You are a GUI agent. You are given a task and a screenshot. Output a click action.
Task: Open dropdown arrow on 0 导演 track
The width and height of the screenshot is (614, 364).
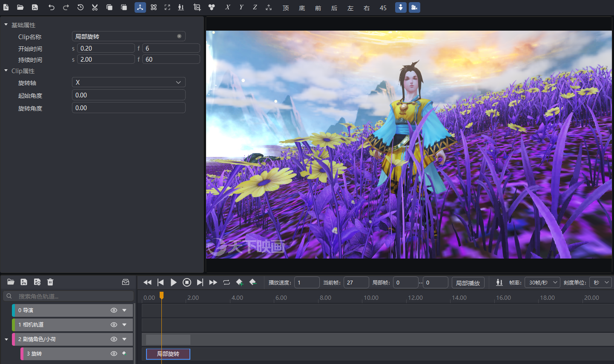[124, 310]
